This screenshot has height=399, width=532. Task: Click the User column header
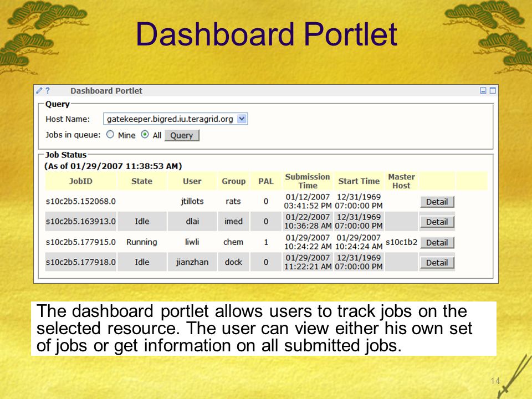point(192,181)
